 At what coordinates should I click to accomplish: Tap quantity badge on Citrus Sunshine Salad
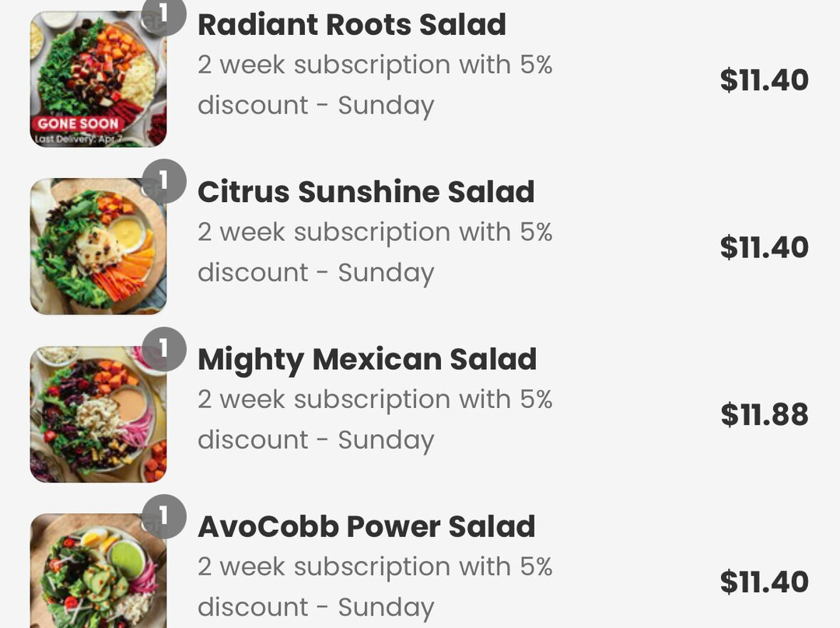(164, 182)
